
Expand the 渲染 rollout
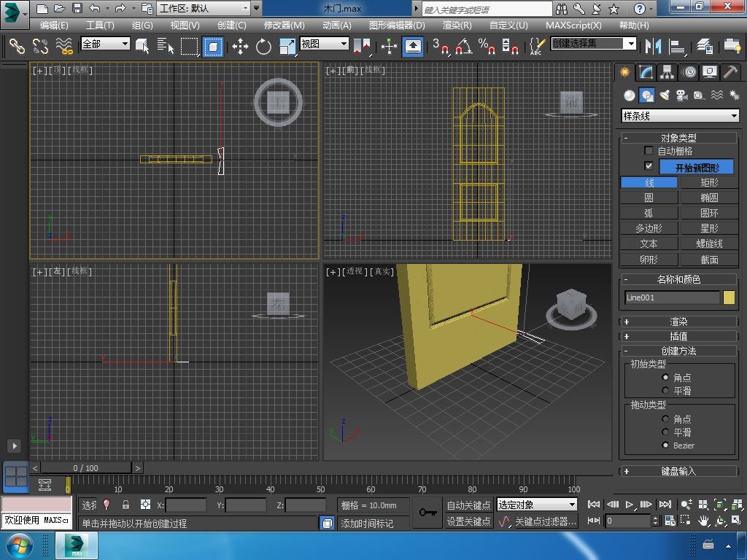(x=678, y=322)
